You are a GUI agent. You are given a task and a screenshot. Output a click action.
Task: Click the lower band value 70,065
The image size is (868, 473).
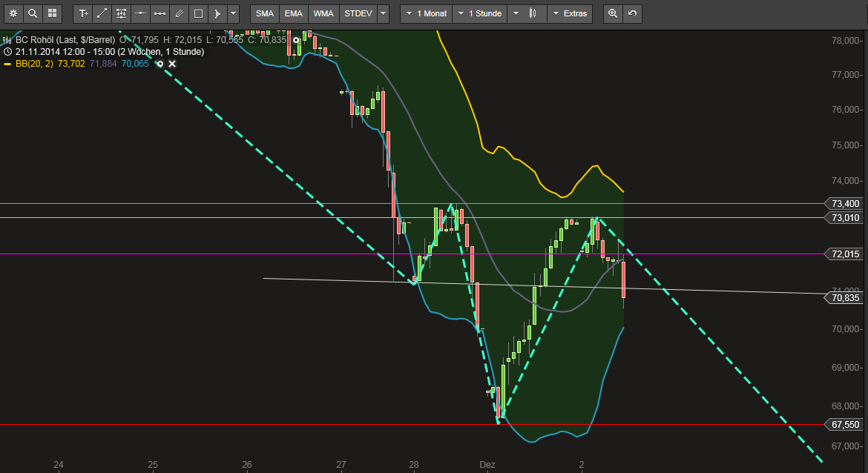point(135,64)
